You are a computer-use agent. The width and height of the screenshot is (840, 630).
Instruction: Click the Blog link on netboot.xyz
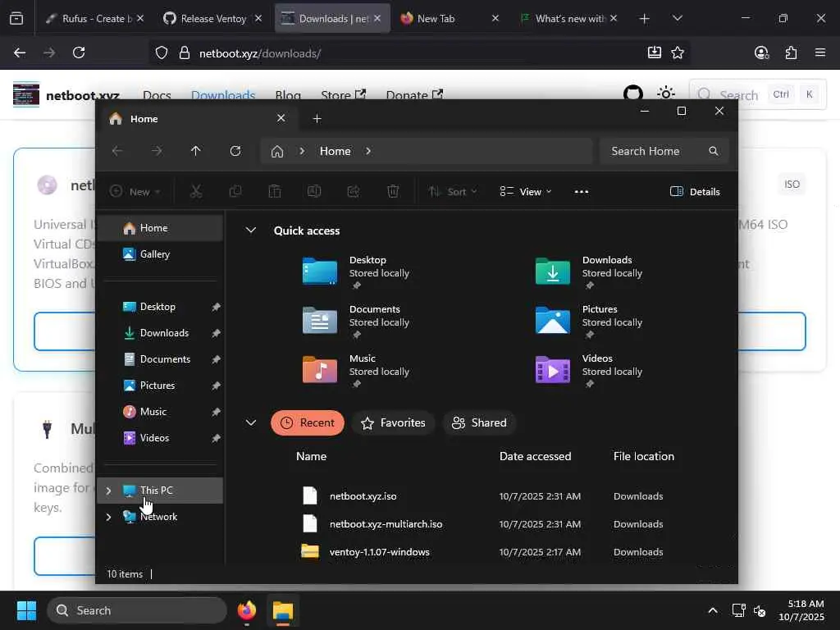click(288, 95)
